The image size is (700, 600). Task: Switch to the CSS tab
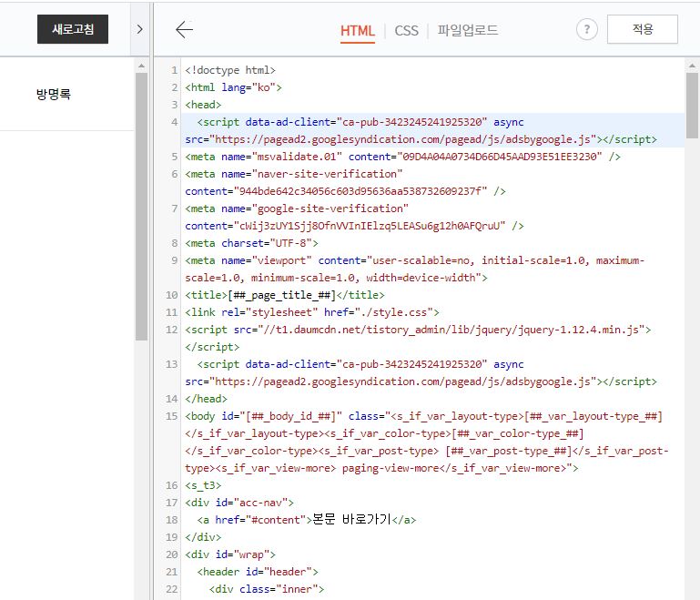pyautogui.click(x=406, y=30)
